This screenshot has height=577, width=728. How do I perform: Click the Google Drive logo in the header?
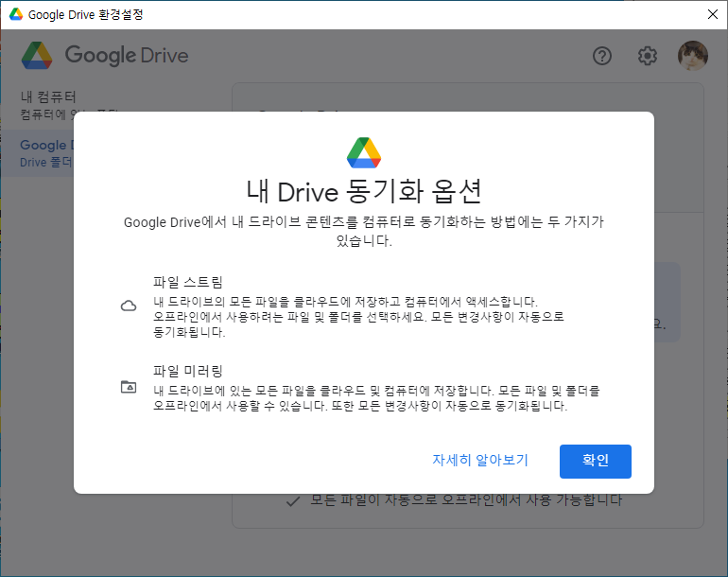coord(105,55)
